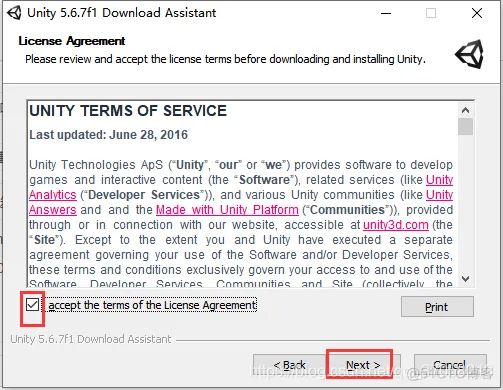The height and width of the screenshot is (390, 503).
Task: Click the Next > button
Action: click(x=363, y=365)
